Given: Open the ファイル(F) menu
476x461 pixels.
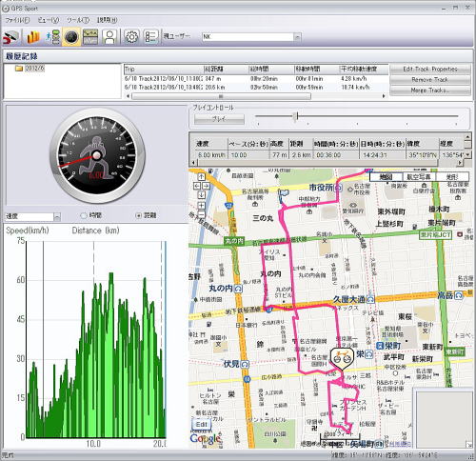Looking at the screenshot, I should pos(17,20).
